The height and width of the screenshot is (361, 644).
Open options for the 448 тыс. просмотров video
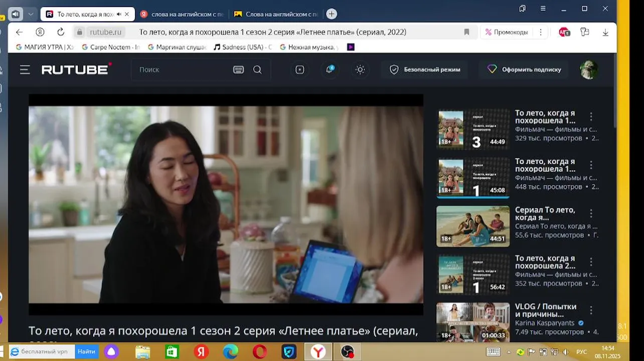tap(591, 165)
